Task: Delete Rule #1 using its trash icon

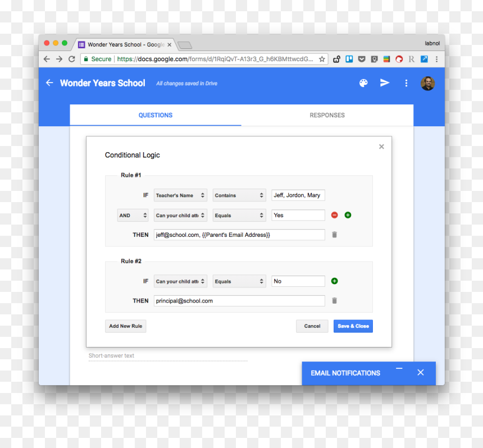Action: pos(335,235)
